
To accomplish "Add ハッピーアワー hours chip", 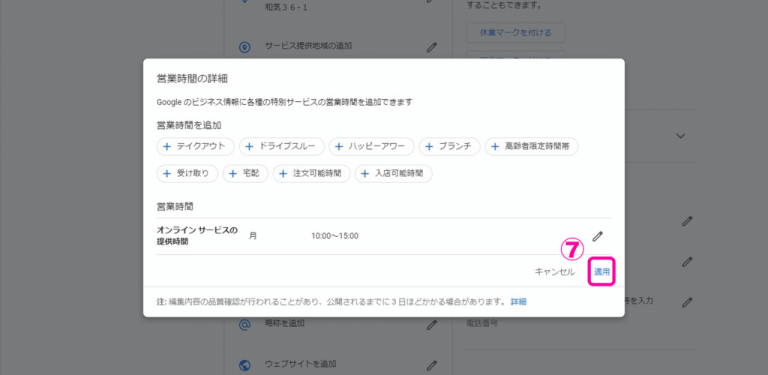I will (371, 146).
